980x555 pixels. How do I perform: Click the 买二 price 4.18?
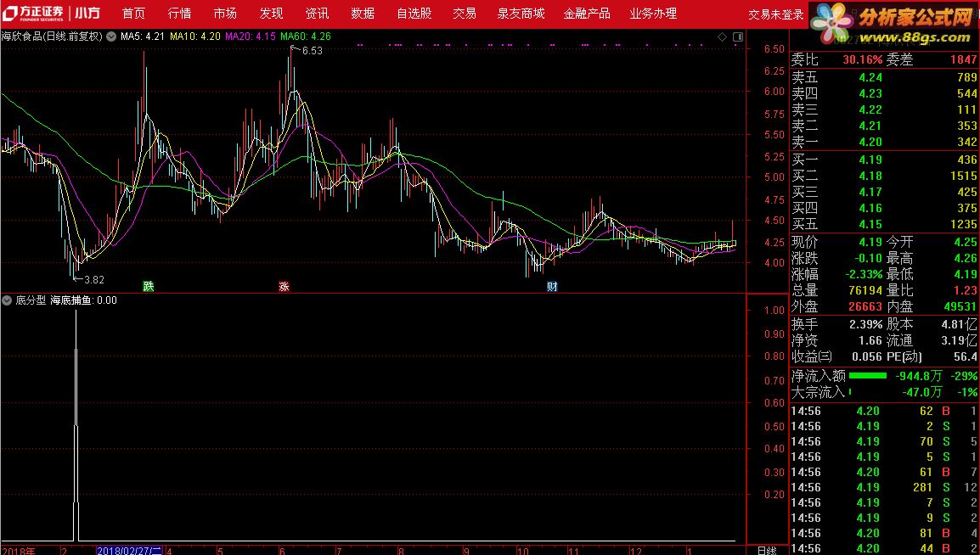click(x=870, y=176)
